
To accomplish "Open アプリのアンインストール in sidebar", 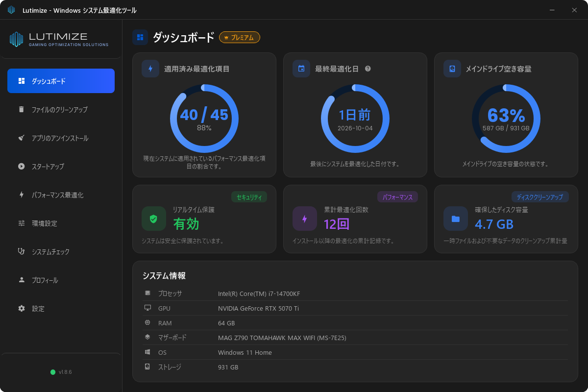I will (x=61, y=138).
